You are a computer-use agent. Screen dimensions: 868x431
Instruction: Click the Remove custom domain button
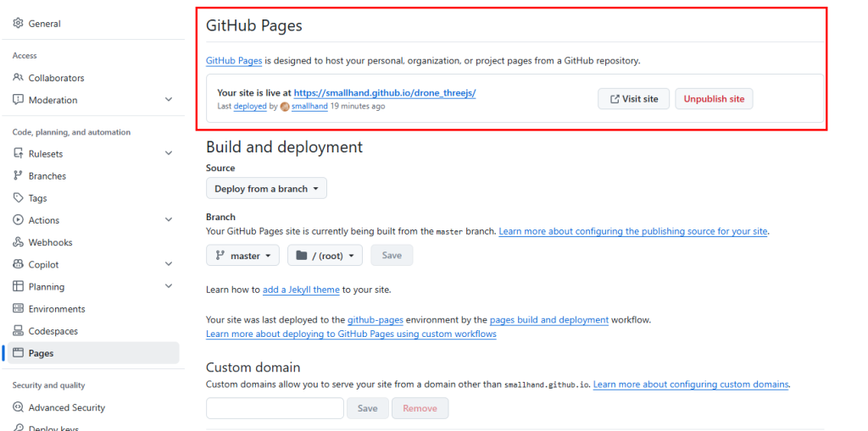click(x=420, y=408)
